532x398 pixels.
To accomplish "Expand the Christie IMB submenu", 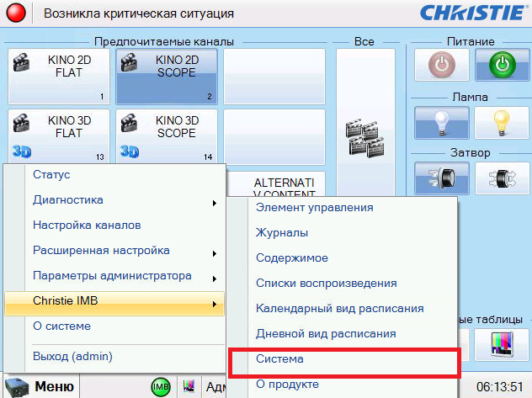I will (x=114, y=303).
